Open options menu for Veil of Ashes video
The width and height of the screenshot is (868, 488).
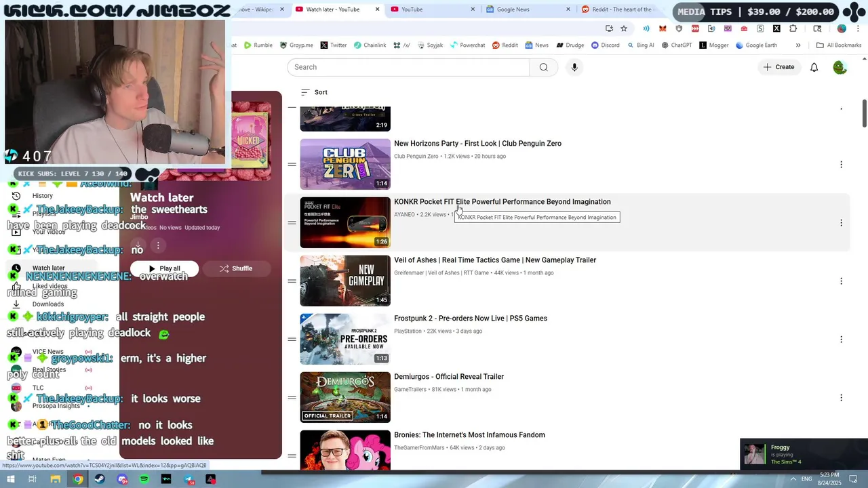click(x=841, y=281)
